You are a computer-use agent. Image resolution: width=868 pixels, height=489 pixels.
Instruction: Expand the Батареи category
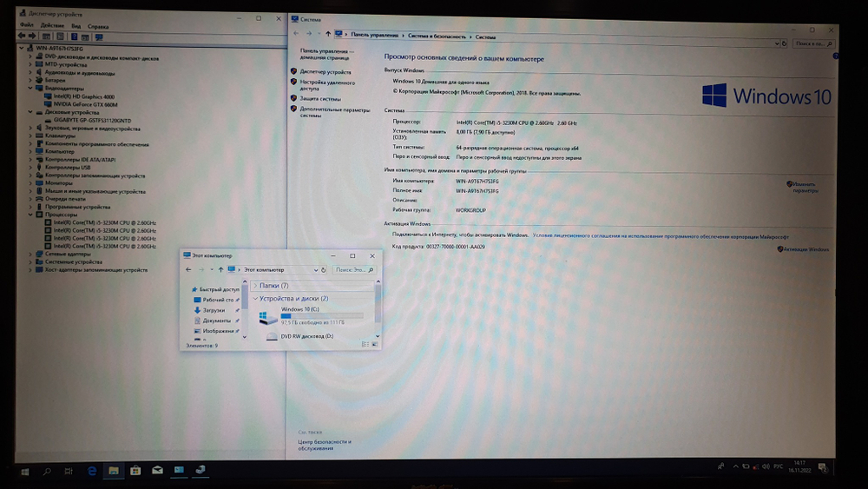30,80
